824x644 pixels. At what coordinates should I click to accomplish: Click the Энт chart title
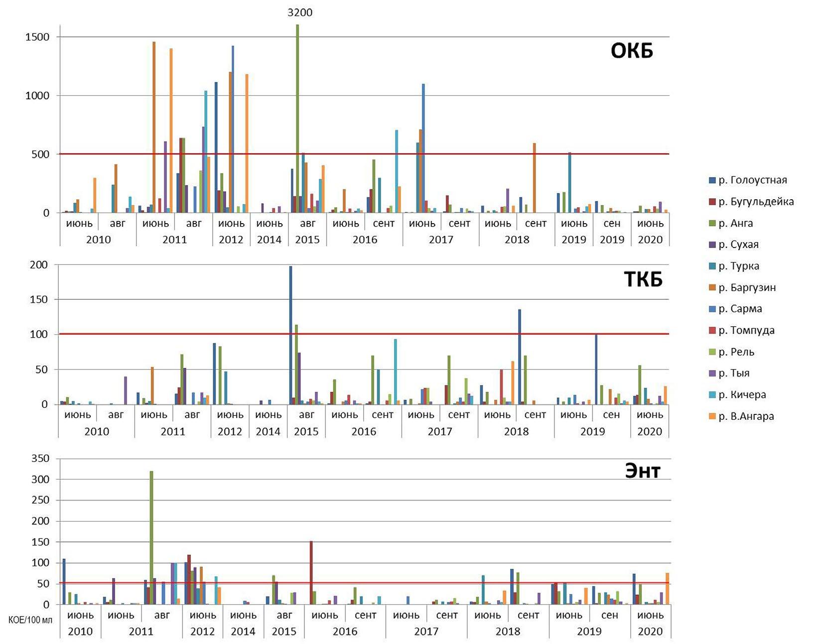click(643, 471)
